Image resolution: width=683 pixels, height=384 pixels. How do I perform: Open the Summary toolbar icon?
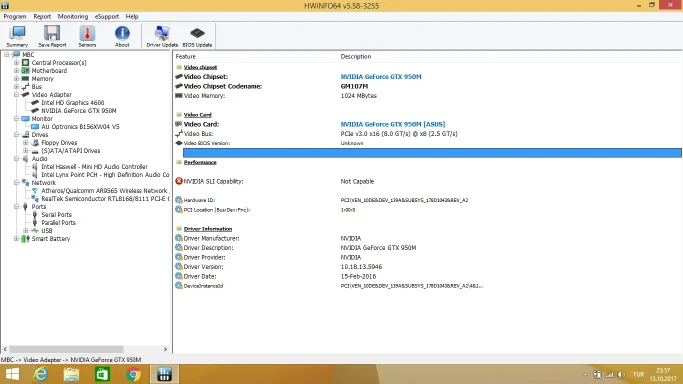(17, 36)
